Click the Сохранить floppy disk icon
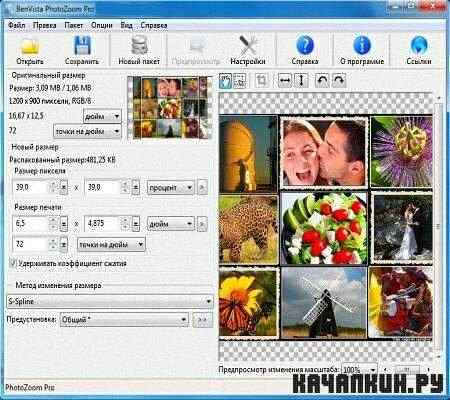 82,45
